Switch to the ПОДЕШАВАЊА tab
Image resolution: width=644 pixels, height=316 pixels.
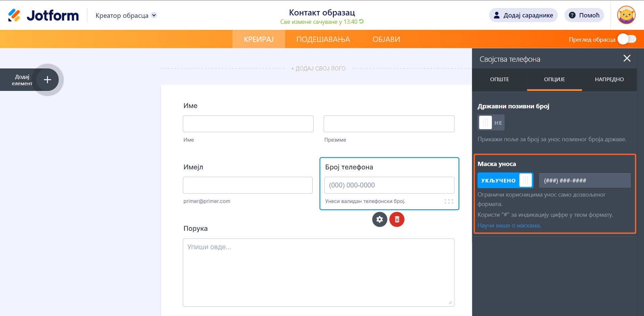[x=323, y=39]
